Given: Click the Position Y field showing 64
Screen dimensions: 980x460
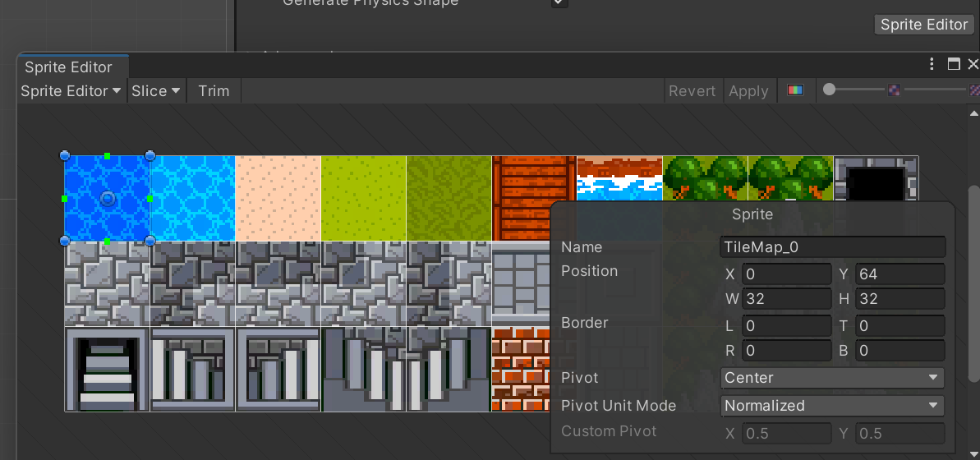Looking at the screenshot, I should [900, 274].
